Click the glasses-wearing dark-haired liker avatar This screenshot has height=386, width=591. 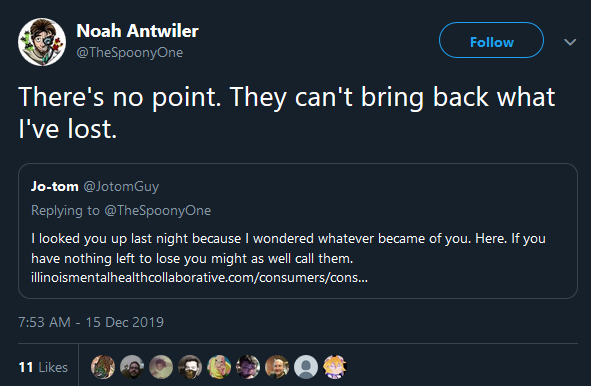tap(248, 367)
